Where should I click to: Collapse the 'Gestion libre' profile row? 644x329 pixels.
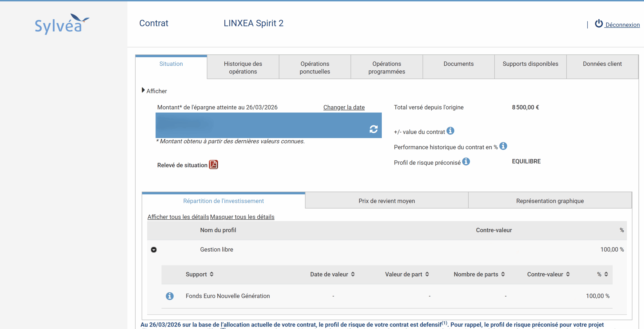pos(154,250)
